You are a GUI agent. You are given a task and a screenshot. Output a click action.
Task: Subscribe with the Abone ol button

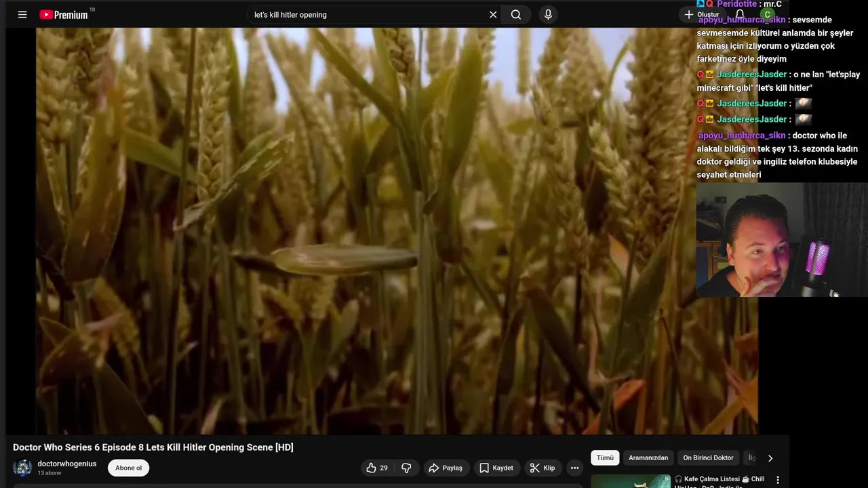(x=128, y=468)
